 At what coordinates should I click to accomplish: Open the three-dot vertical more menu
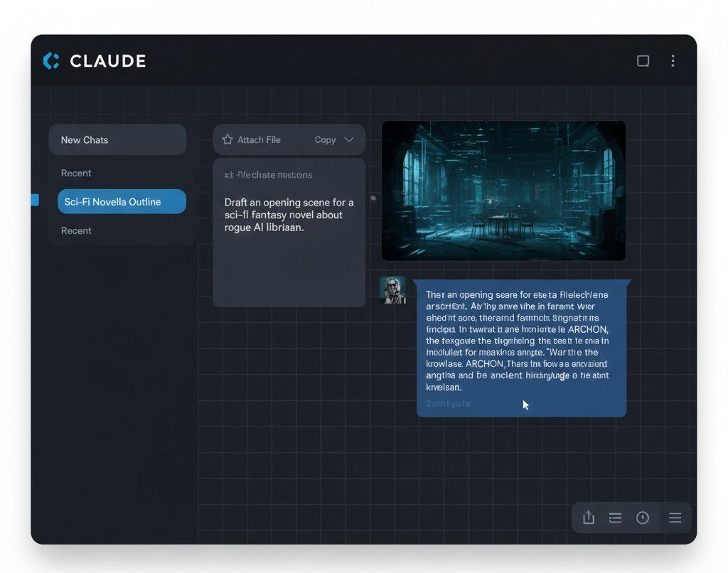pyautogui.click(x=673, y=61)
